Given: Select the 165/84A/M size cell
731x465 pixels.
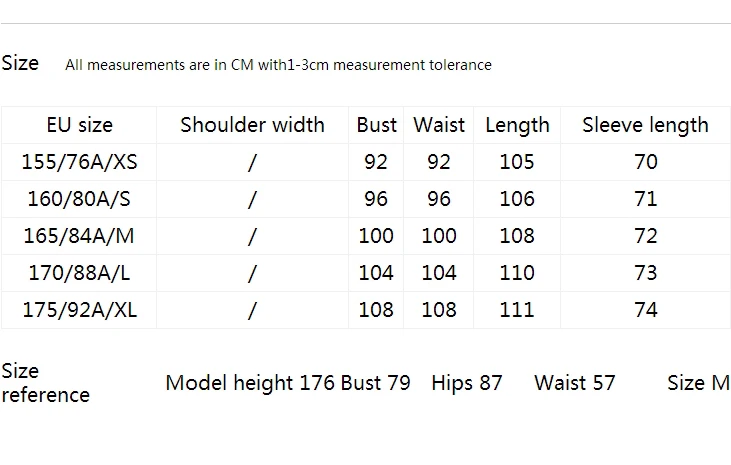Looking at the screenshot, I should 79,236.
